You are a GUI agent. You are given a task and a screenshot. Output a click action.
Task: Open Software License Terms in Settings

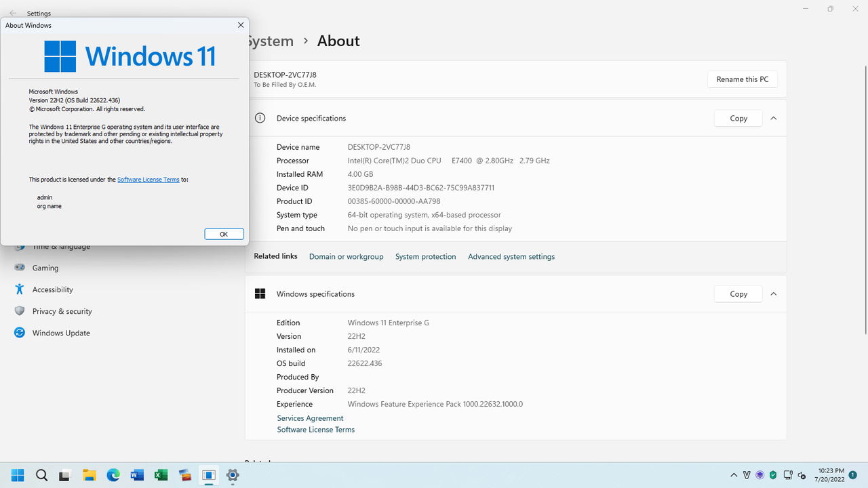[315, 430]
